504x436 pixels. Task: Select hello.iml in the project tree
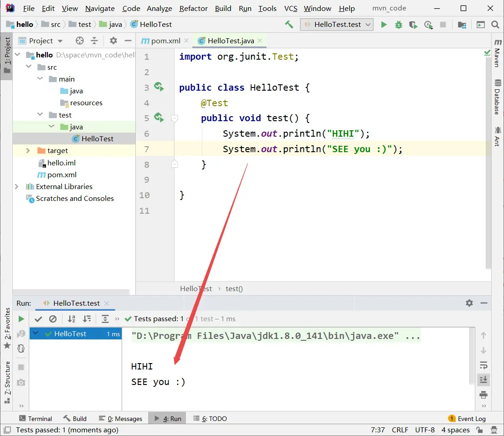(61, 163)
